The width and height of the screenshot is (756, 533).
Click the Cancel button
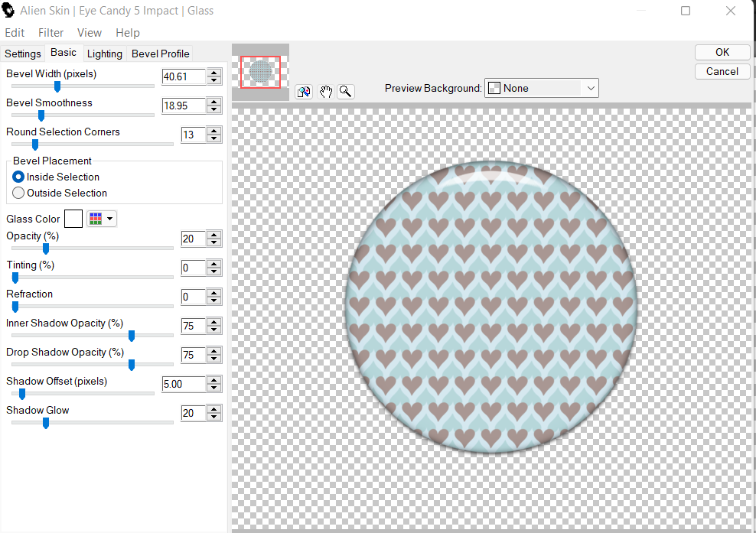pyautogui.click(x=722, y=71)
